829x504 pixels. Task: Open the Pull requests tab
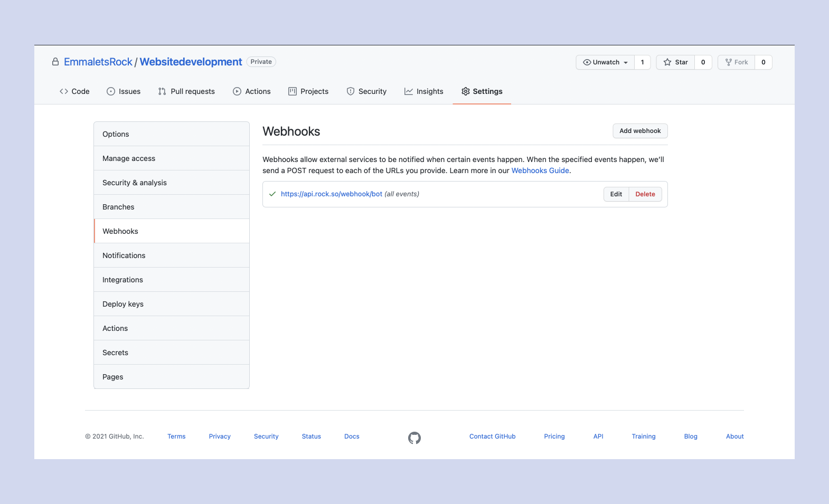tap(186, 91)
